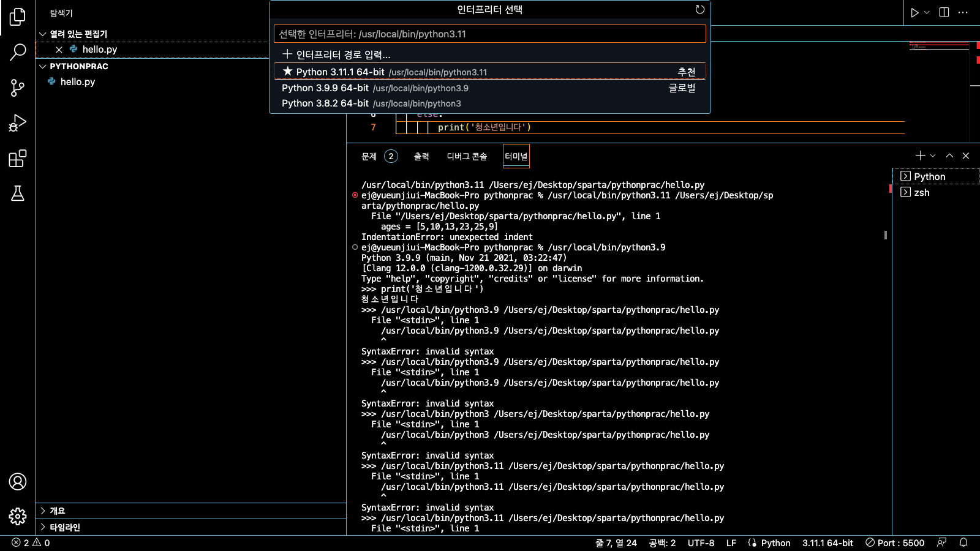Open the Search view icon
The image size is (980, 551).
pos(18,52)
